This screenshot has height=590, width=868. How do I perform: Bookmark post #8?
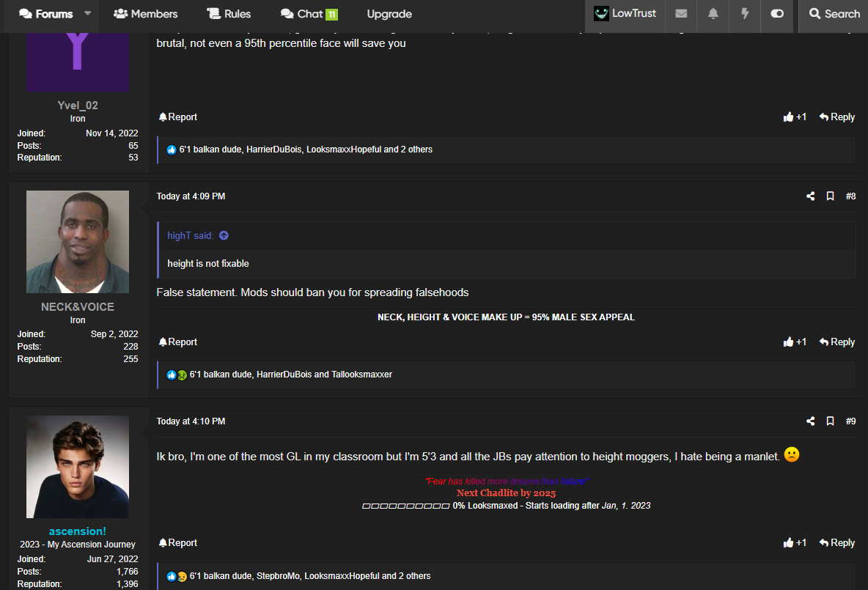click(830, 196)
